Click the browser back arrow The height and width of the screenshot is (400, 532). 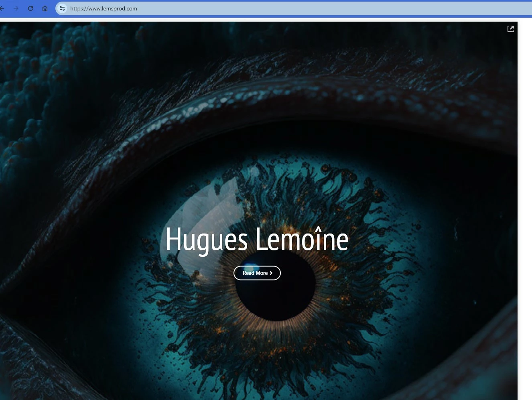pyautogui.click(x=2, y=8)
